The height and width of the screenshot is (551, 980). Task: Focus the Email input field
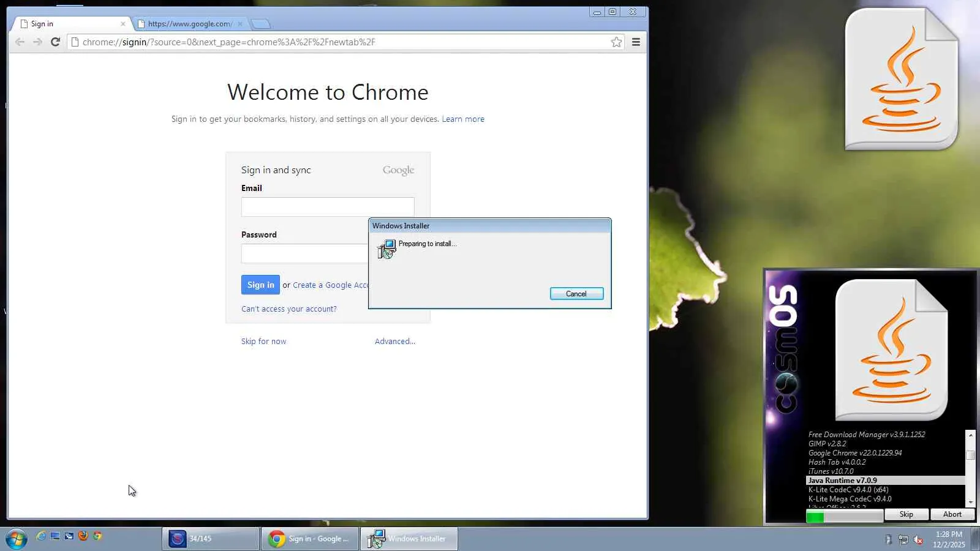pos(328,207)
